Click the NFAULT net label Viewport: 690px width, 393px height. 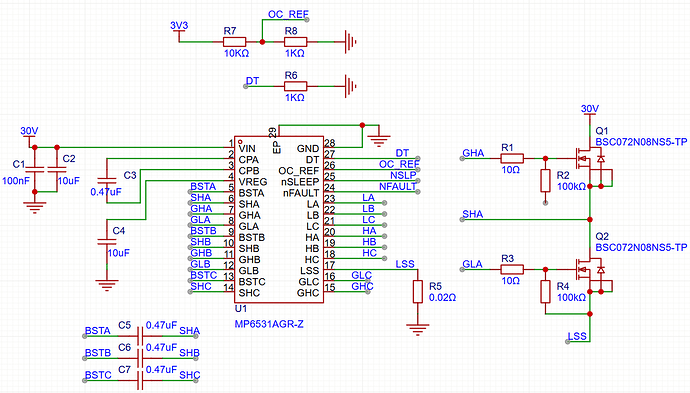click(398, 186)
